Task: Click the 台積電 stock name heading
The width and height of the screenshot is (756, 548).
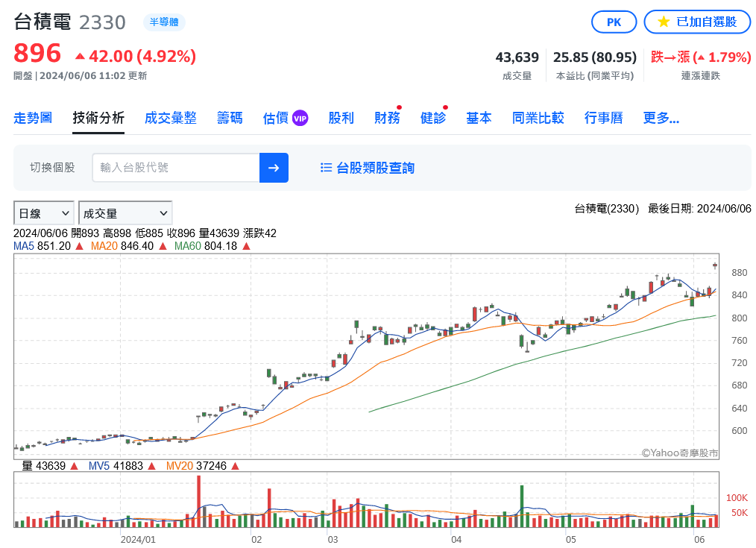Action: (x=42, y=22)
